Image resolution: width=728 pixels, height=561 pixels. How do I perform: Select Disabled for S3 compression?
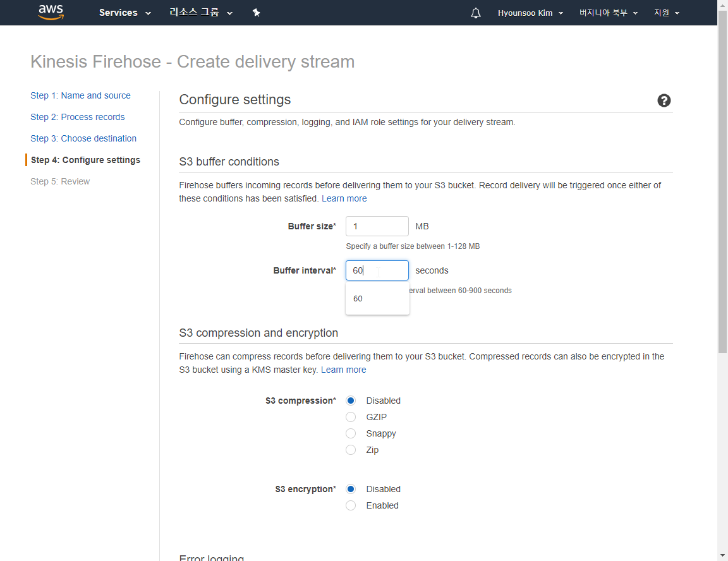tap(351, 401)
